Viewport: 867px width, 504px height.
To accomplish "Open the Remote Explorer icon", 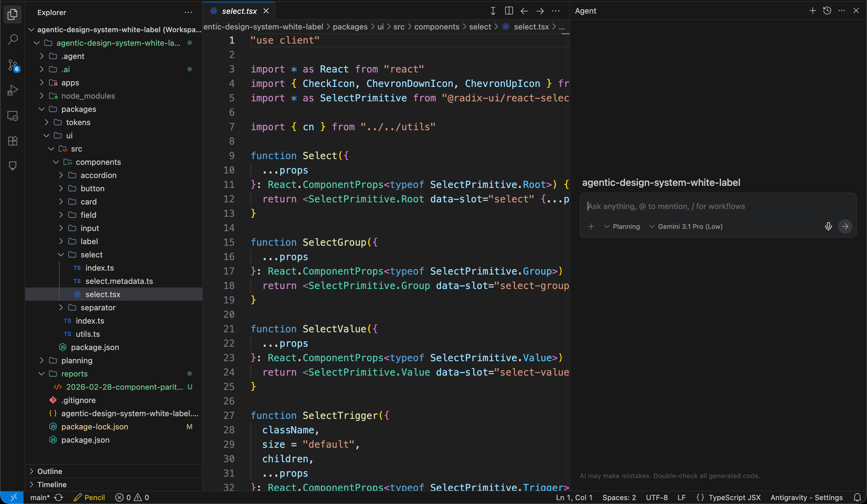I will [13, 116].
